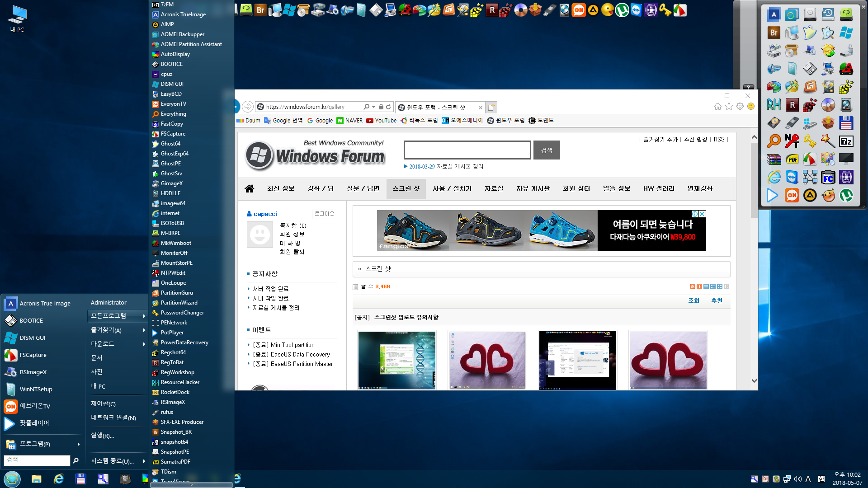Screen dimensions: 868x488
Task: Open first screenshot thumbnail with DNA wallpaper
Action: point(397,361)
